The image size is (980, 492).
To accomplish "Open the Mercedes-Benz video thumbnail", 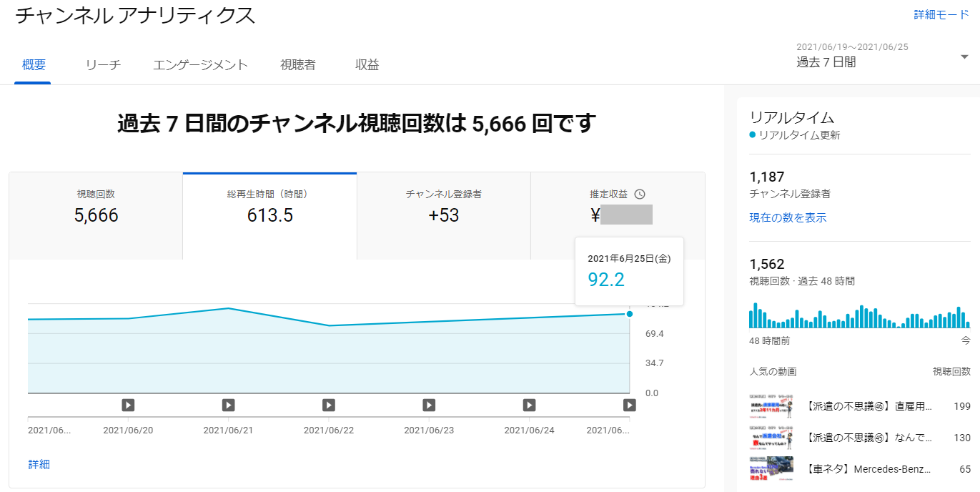I will pyautogui.click(x=771, y=469).
